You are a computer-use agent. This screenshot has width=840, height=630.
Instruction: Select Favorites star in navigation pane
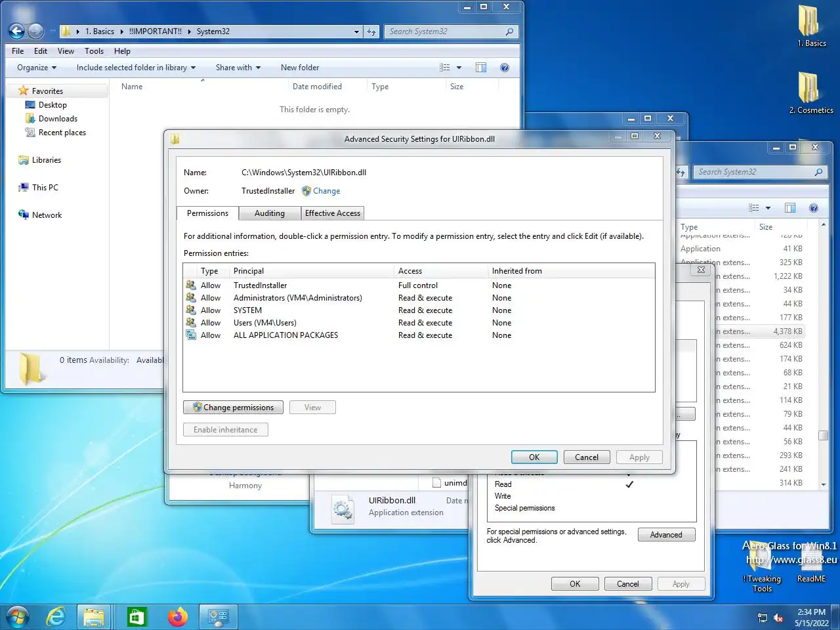point(24,91)
